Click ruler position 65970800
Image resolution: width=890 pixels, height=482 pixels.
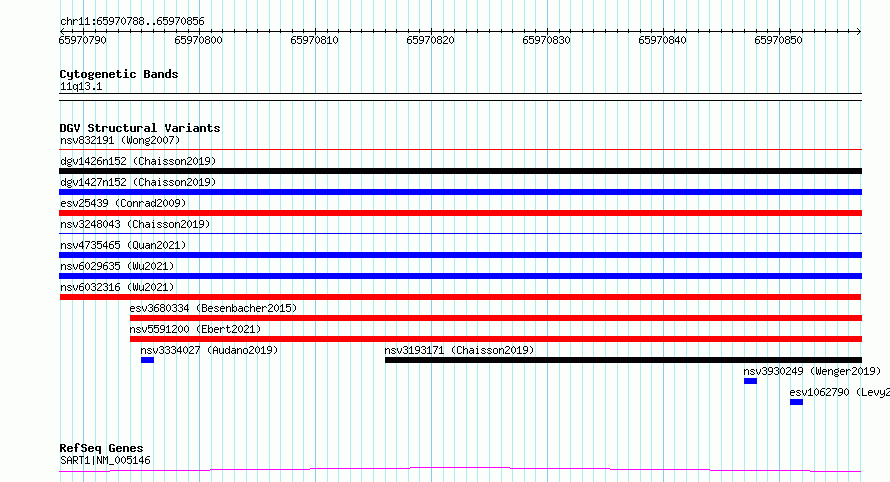pyautogui.click(x=199, y=40)
